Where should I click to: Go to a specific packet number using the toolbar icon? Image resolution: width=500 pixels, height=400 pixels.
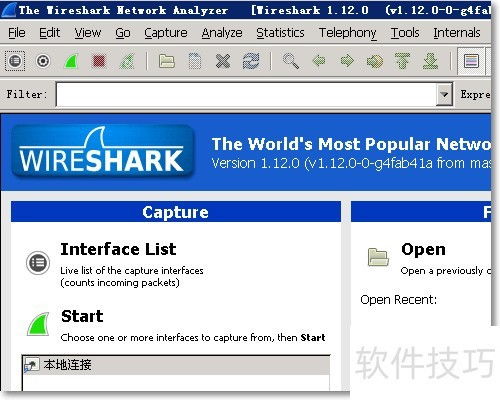click(375, 61)
